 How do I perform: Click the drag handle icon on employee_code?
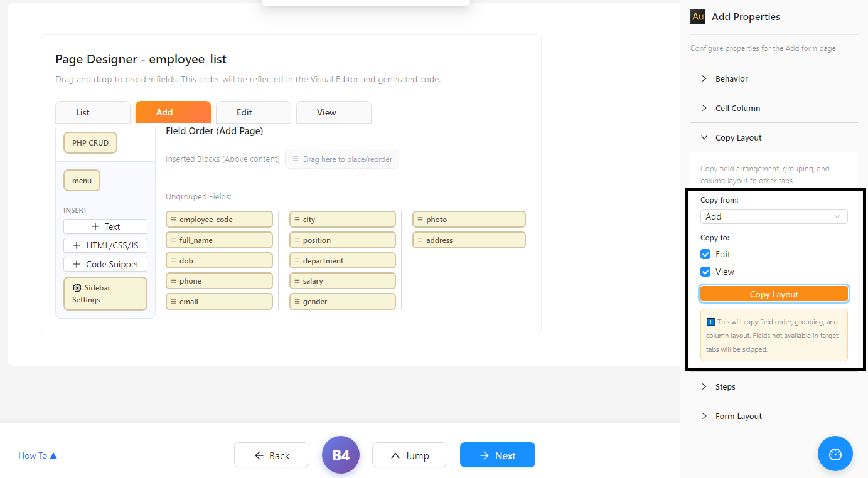pyautogui.click(x=173, y=220)
